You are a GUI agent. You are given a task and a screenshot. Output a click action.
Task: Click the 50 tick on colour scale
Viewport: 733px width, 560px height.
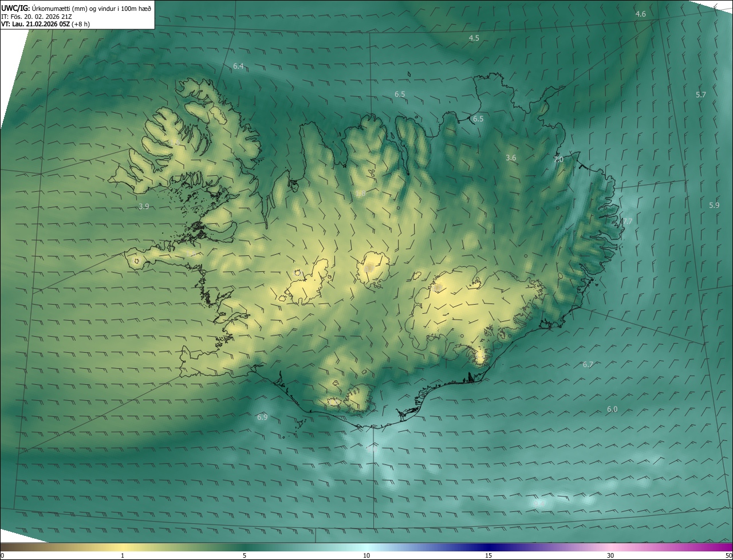tap(728, 555)
